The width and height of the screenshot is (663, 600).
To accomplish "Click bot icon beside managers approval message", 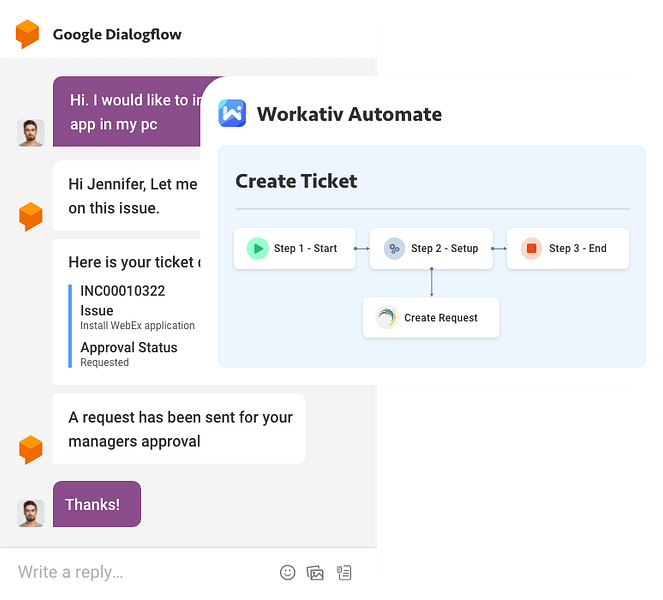I will pyautogui.click(x=30, y=450).
